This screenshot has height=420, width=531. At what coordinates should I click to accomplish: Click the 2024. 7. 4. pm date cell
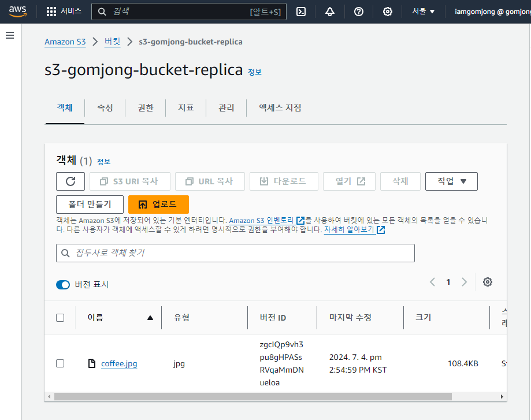[358, 363]
